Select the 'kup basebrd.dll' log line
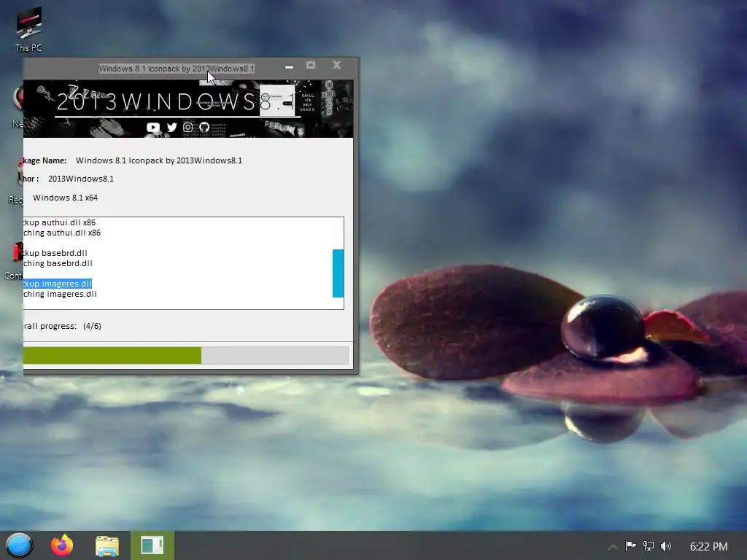 55,253
